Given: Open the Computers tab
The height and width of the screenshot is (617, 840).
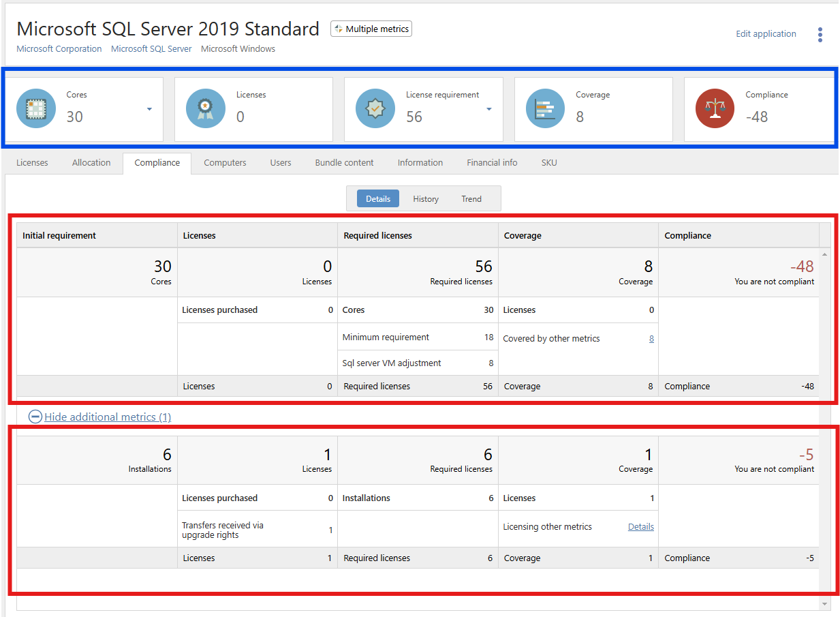Looking at the screenshot, I should coord(225,162).
